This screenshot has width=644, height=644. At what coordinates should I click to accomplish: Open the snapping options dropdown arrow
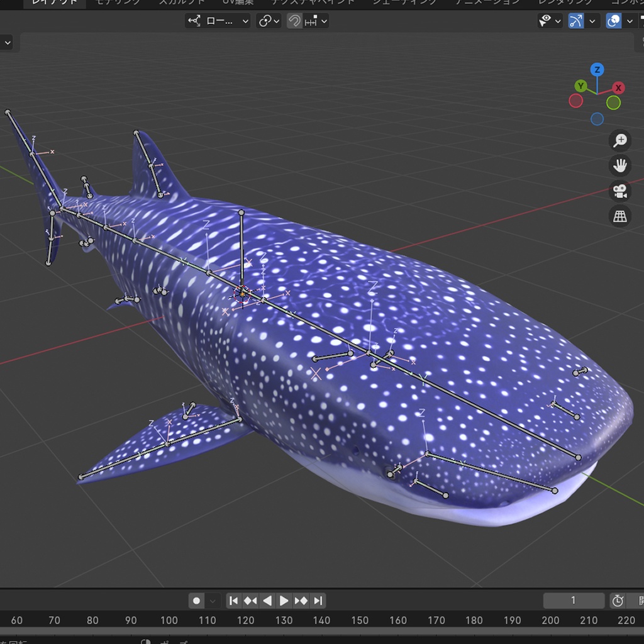[x=324, y=21]
